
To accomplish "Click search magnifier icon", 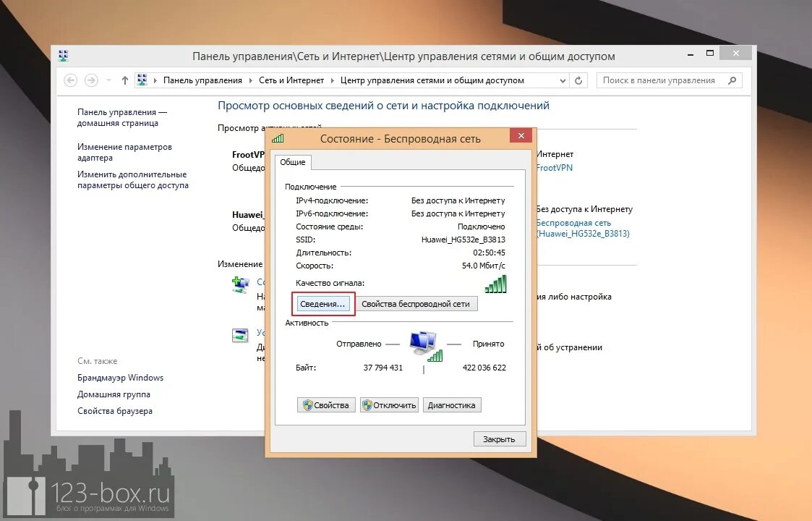I will coord(732,80).
